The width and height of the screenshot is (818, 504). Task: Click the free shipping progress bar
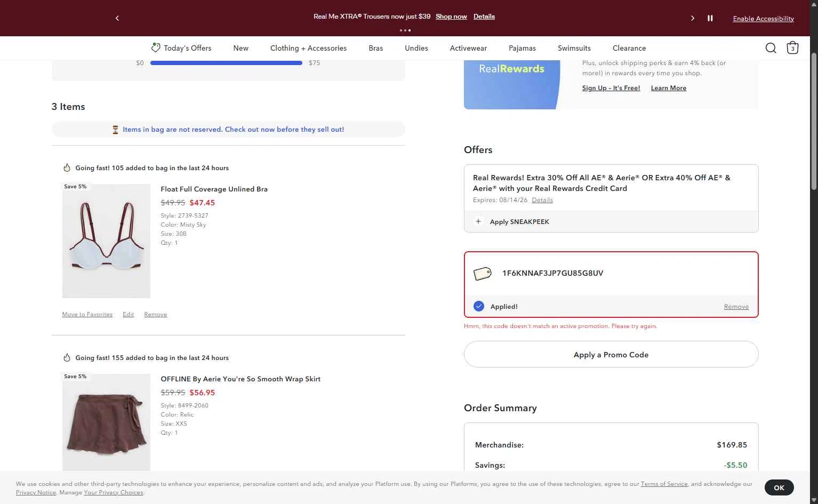pyautogui.click(x=226, y=63)
